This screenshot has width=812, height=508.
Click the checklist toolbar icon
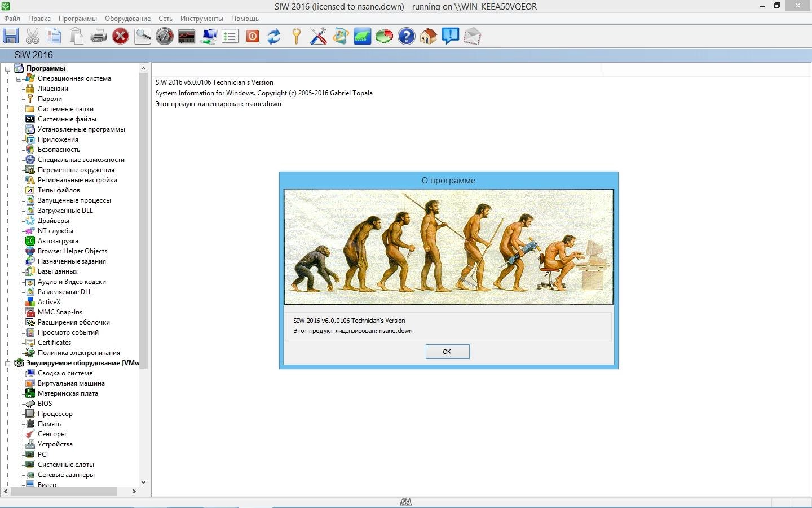230,37
